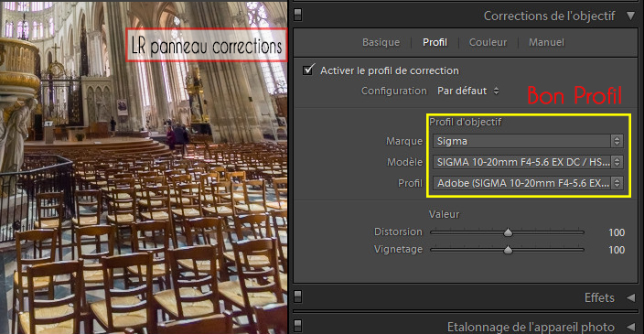Open the Modèle dropdown for SIGMA 10-20mm
The image size is (644, 334).
[x=528, y=162]
